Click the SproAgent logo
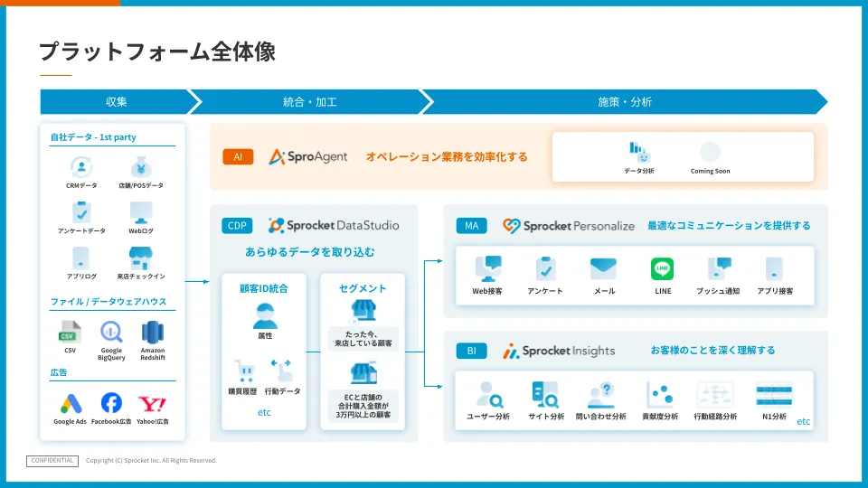 (307, 156)
